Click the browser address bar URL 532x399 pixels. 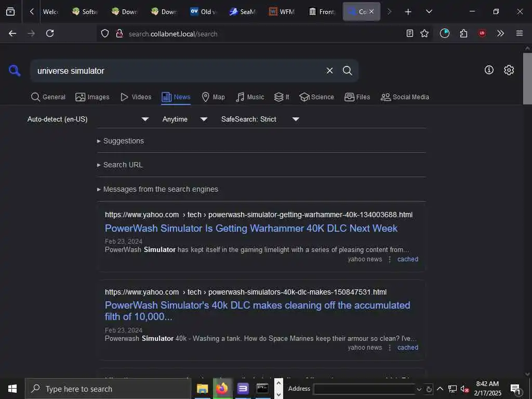(173, 34)
